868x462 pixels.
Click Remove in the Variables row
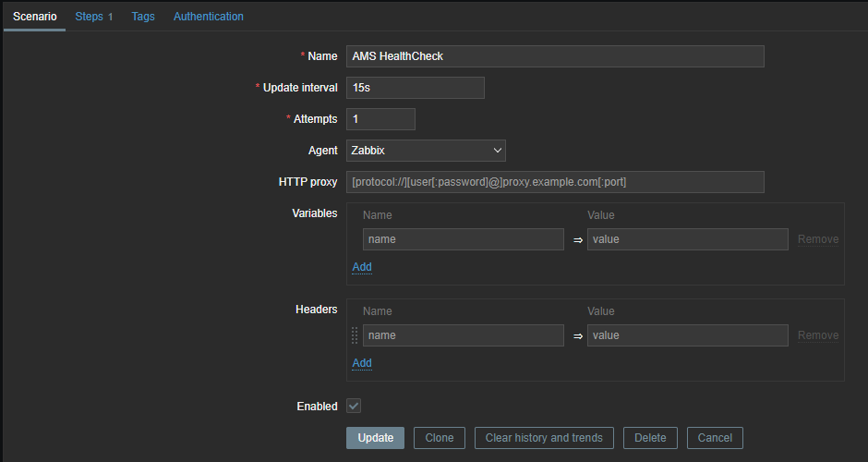tap(818, 239)
